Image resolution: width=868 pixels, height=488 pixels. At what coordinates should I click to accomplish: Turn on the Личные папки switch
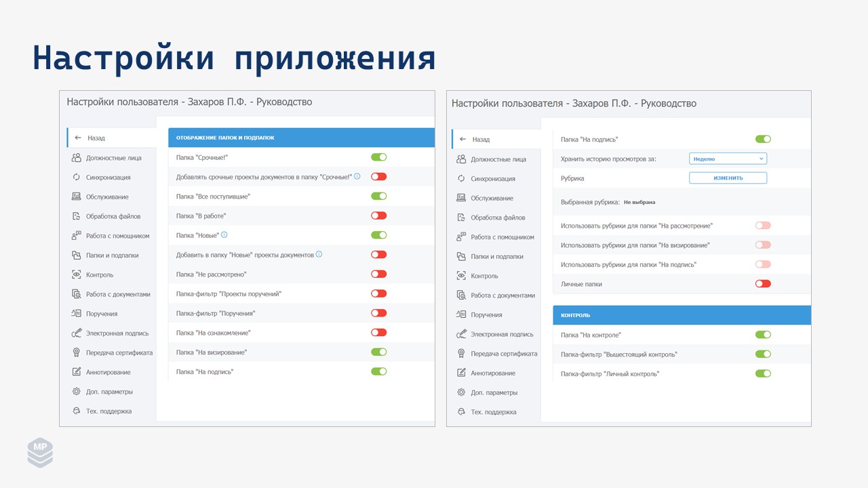pyautogui.click(x=763, y=284)
